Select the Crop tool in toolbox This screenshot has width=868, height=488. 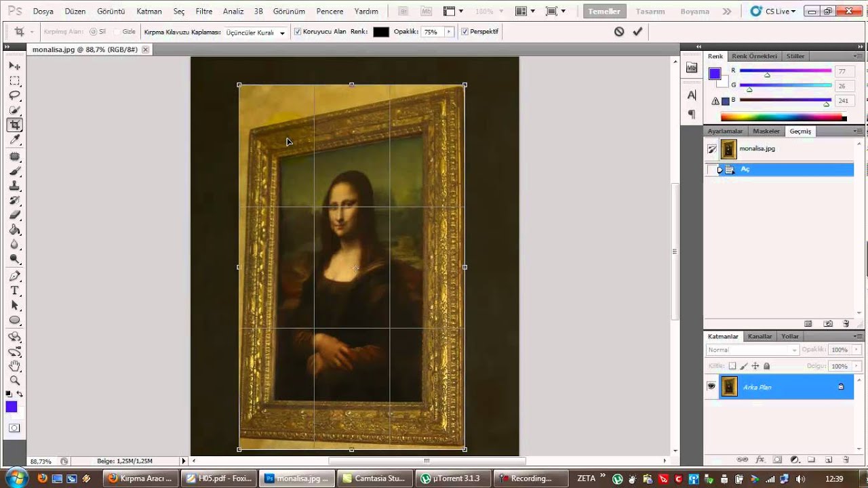tap(14, 125)
